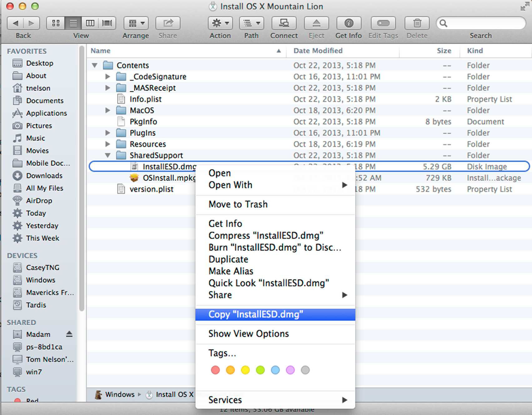Select the CaseyTNG drive
Image resolution: width=532 pixels, height=415 pixels.
coord(42,267)
